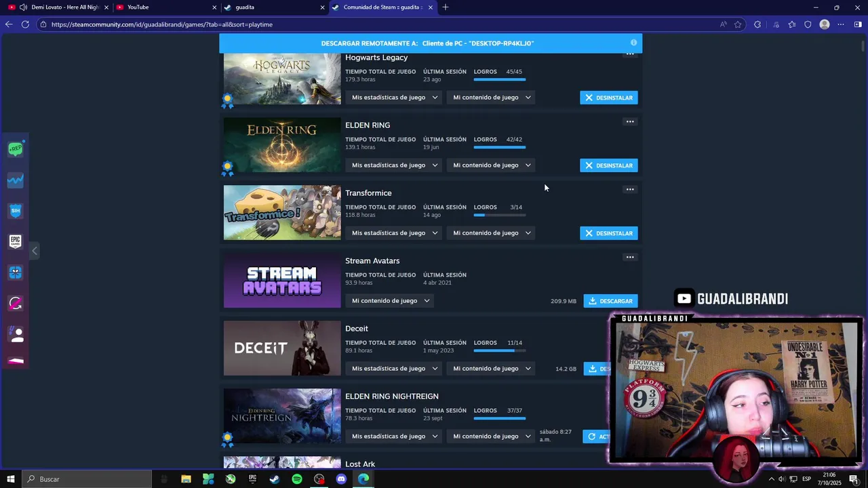Open the ELDEN RING cover thumbnail
The width and height of the screenshot is (868, 488).
(282, 145)
